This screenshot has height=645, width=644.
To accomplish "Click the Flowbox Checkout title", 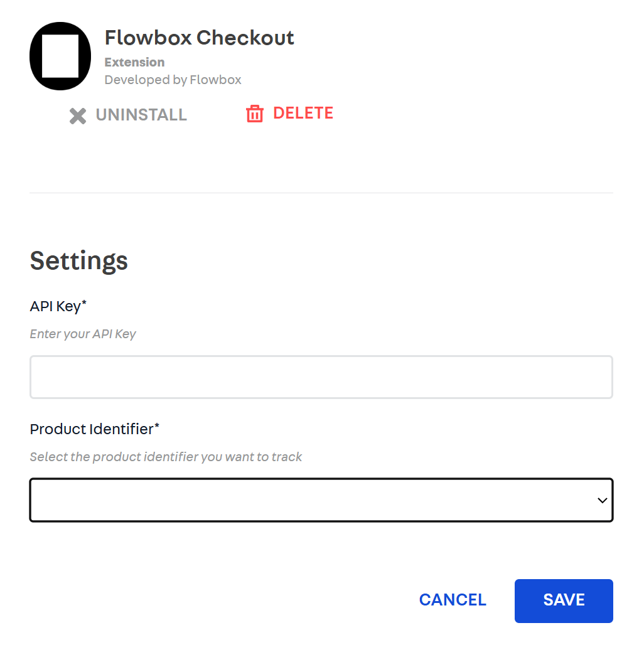I will point(199,38).
